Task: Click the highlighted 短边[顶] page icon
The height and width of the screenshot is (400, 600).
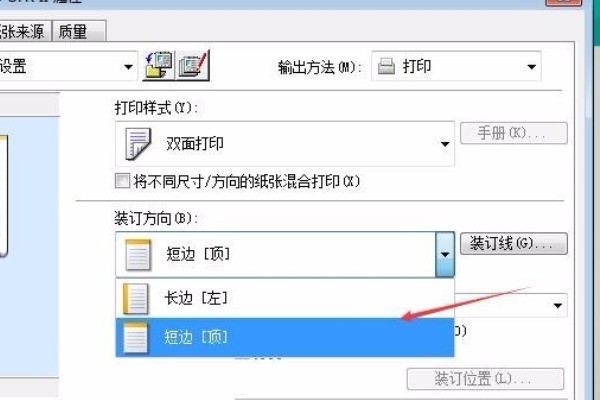Action: click(135, 338)
